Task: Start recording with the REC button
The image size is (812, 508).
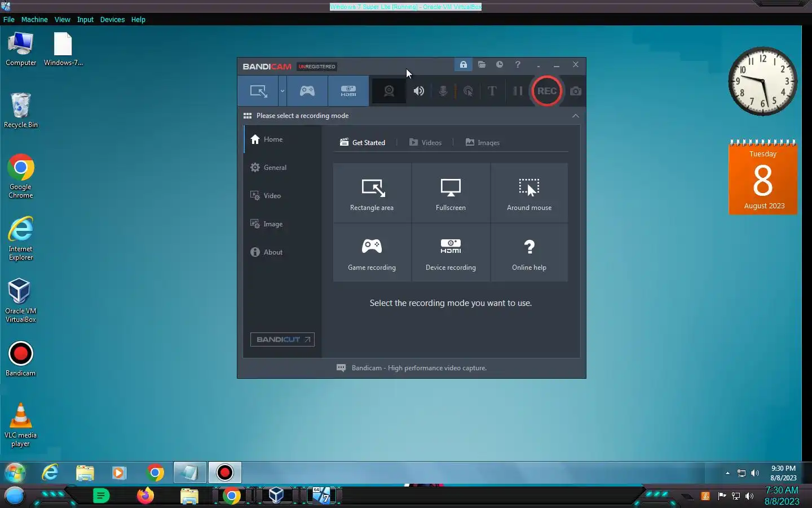Action: (x=546, y=91)
